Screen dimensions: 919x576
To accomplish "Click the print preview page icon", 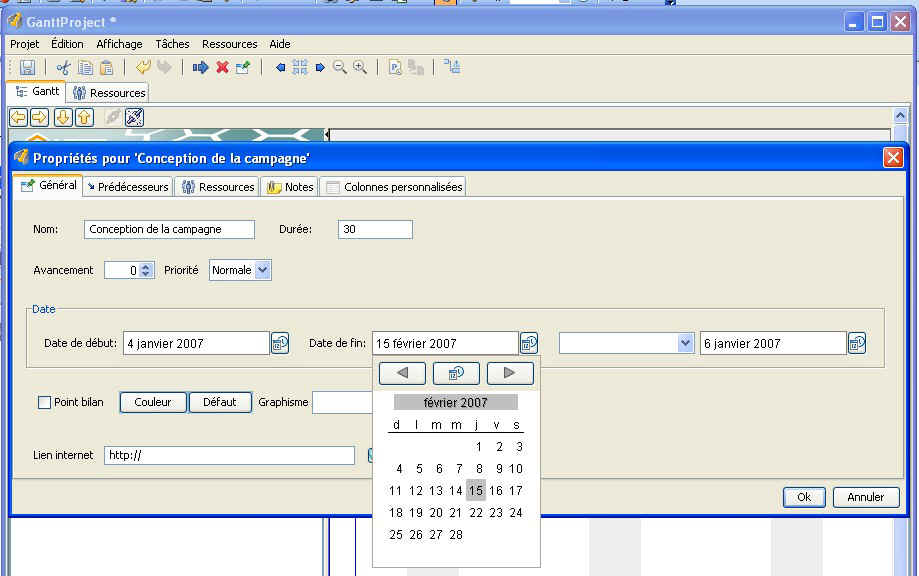I will (395, 67).
